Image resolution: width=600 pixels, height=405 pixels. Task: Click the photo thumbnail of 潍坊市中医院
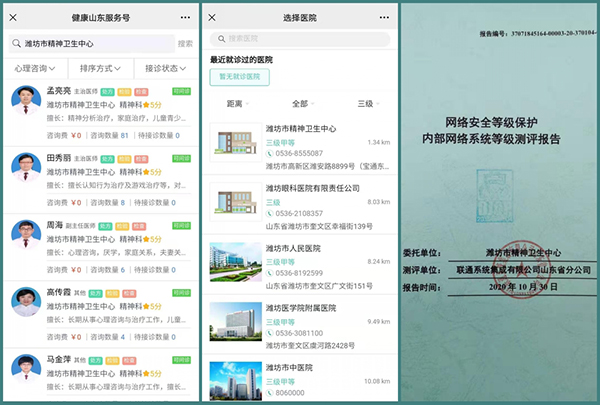236,381
